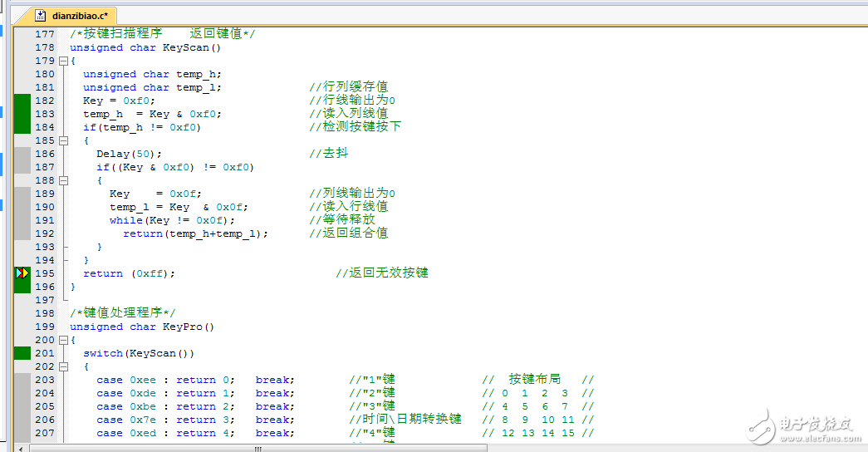Click 'case 0xed' on line 207
868x452 pixels.
pyautogui.click(x=126, y=433)
